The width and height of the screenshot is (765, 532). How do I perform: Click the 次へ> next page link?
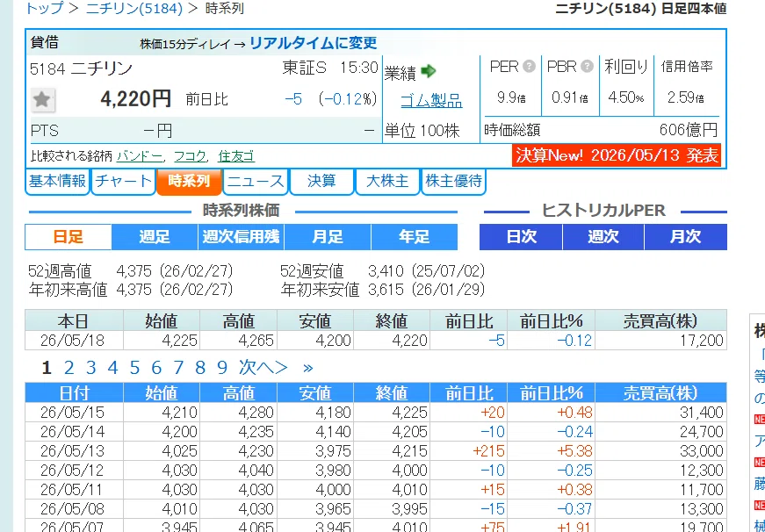click(263, 368)
